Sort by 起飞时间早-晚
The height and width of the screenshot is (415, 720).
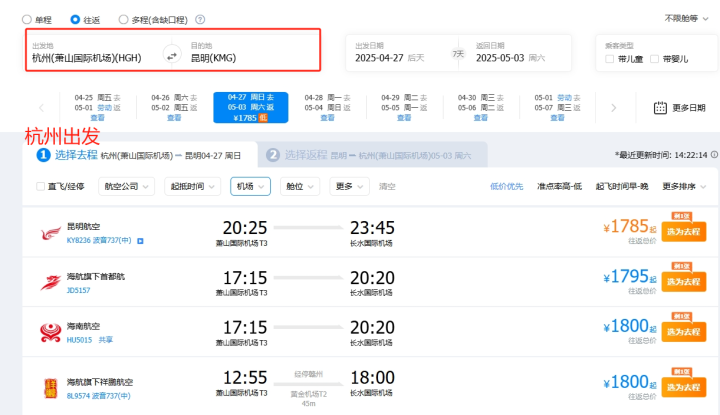click(x=622, y=186)
